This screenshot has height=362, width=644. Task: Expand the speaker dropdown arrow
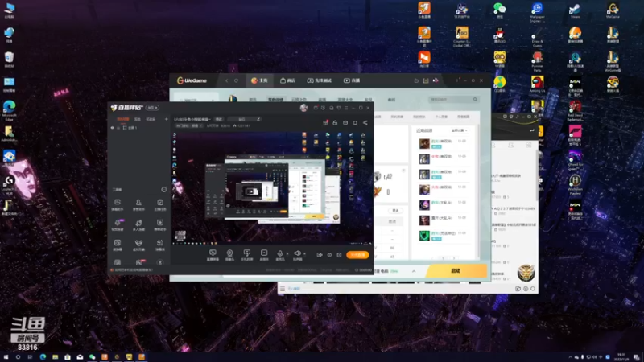[304, 254]
